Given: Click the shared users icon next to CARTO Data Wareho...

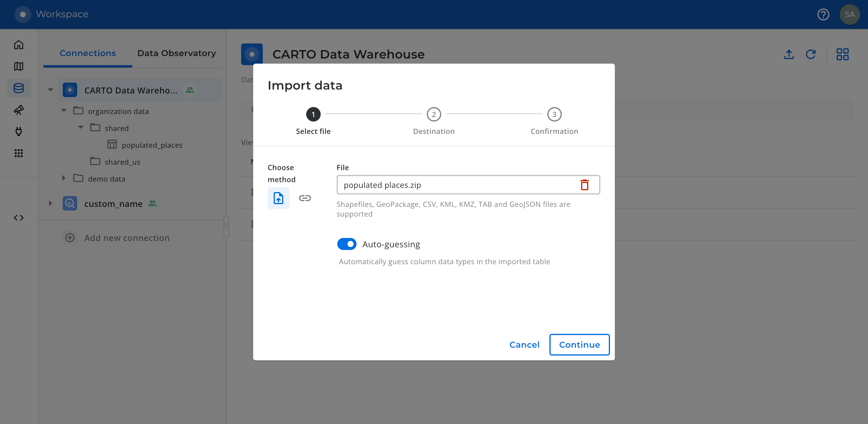Looking at the screenshot, I should (190, 90).
